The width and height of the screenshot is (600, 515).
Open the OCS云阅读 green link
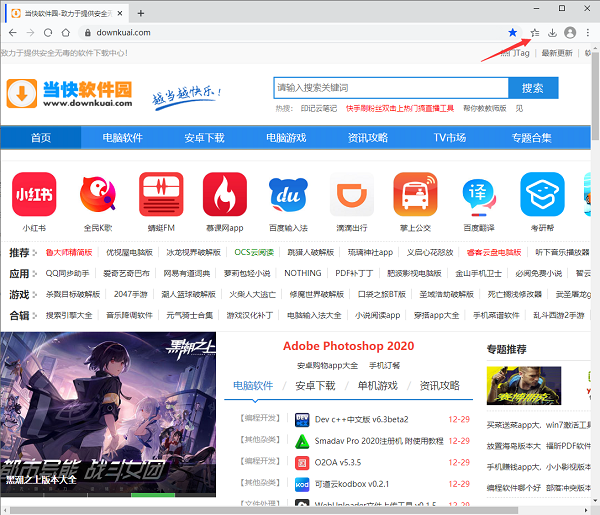(x=254, y=252)
